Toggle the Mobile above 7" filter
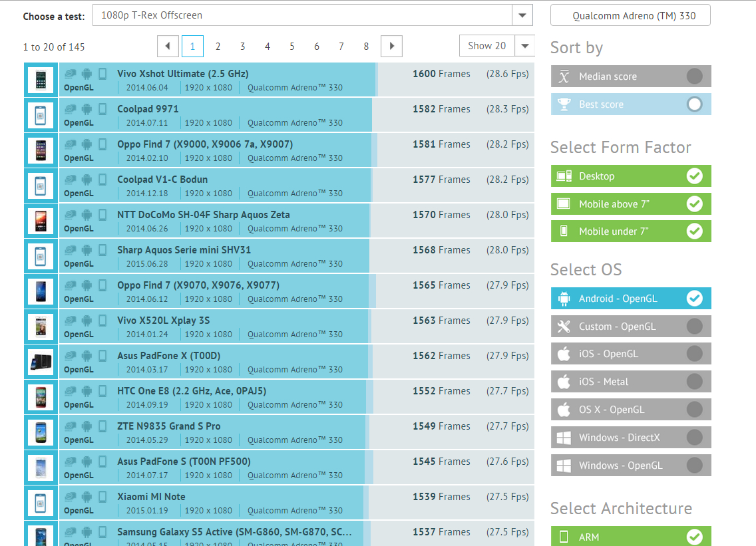The image size is (756, 546). (631, 204)
